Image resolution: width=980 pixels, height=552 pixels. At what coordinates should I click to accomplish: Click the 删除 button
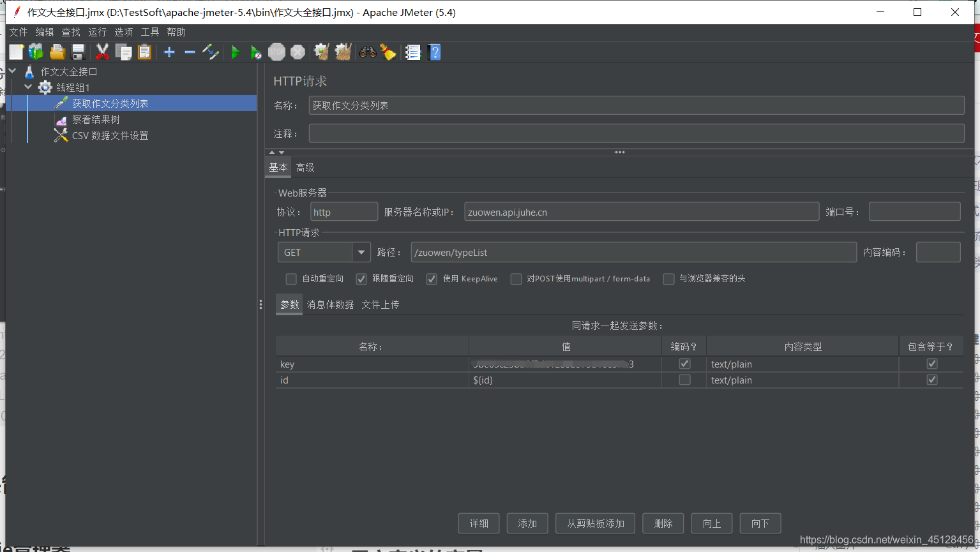pyautogui.click(x=663, y=523)
